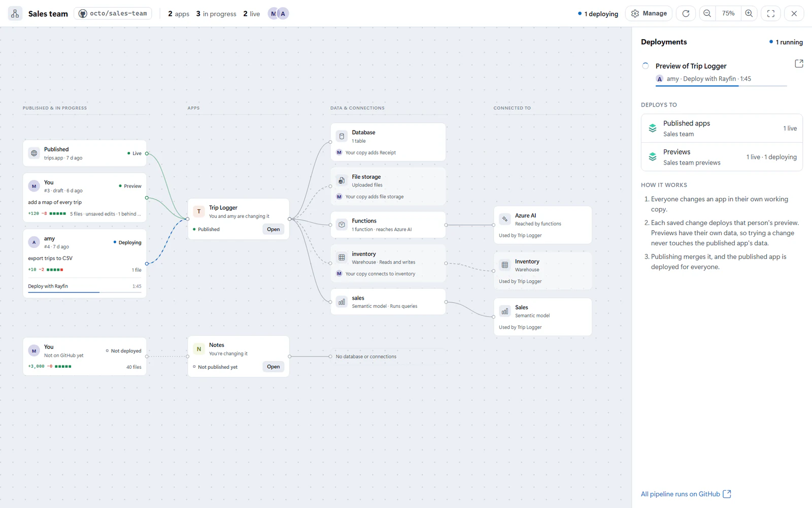Image resolution: width=812 pixels, height=508 pixels.
Task: Close the Sales team view
Action: (794, 14)
